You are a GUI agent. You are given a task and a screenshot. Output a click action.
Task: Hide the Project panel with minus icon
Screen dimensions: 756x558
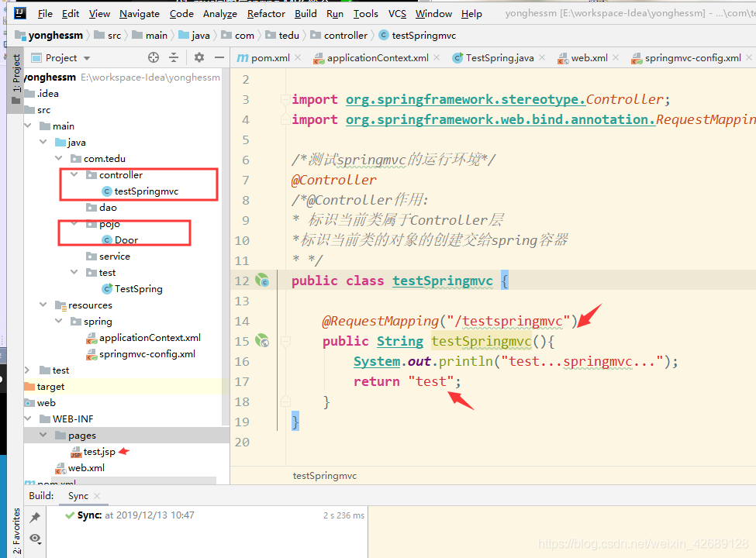click(219, 58)
